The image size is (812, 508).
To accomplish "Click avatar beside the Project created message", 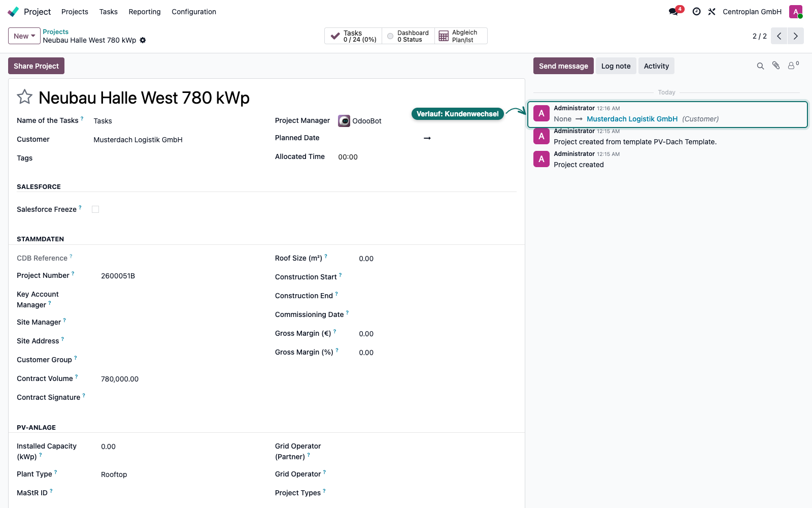I will pos(542,159).
